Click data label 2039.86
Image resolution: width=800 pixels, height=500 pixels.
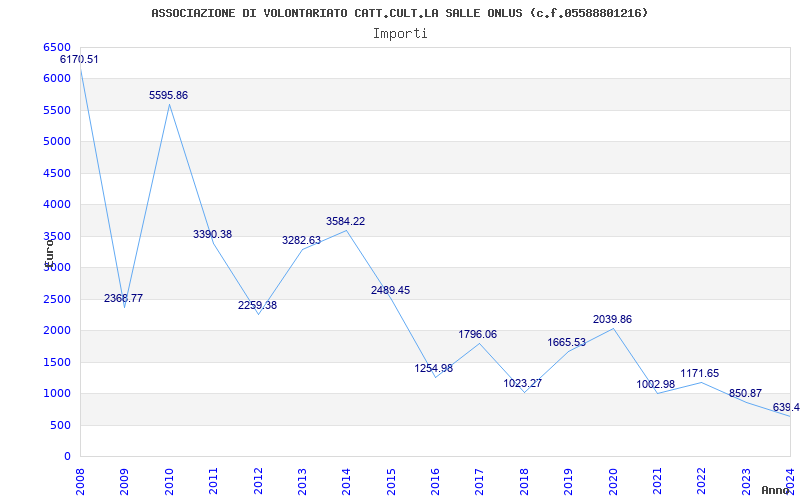click(x=612, y=319)
